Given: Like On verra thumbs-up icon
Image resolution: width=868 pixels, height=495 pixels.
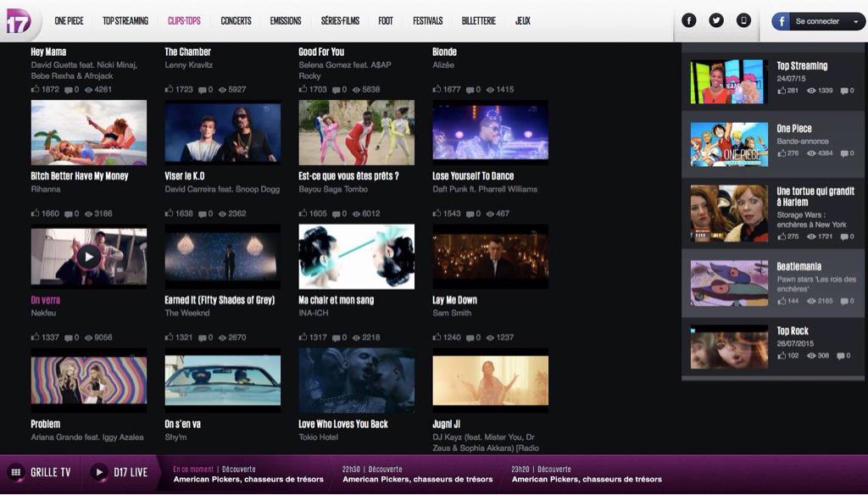Looking at the screenshot, I should [x=36, y=337].
